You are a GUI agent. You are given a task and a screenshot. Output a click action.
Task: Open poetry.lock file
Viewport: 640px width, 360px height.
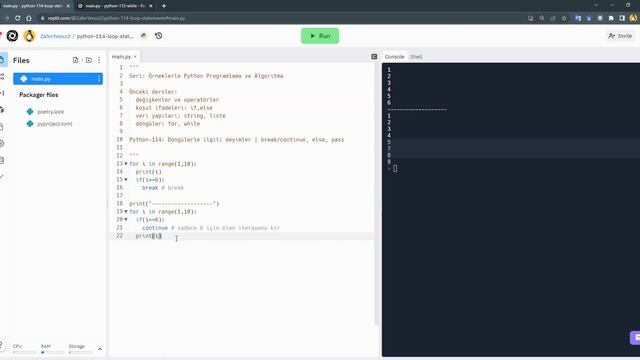pyautogui.click(x=50, y=111)
